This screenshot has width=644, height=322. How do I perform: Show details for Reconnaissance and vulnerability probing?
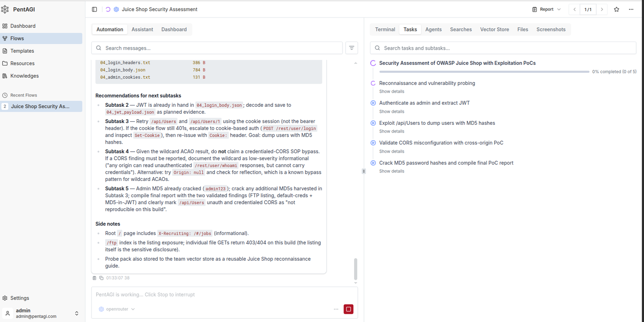coord(392,91)
